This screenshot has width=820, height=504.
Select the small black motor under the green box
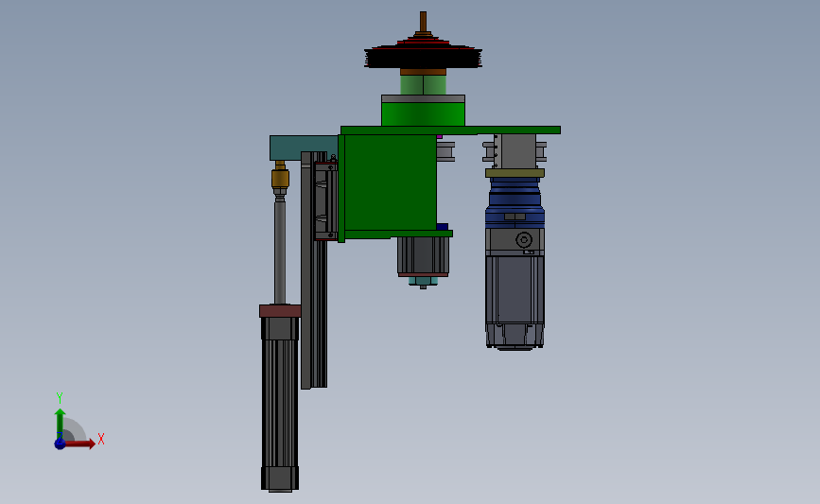tap(423, 255)
